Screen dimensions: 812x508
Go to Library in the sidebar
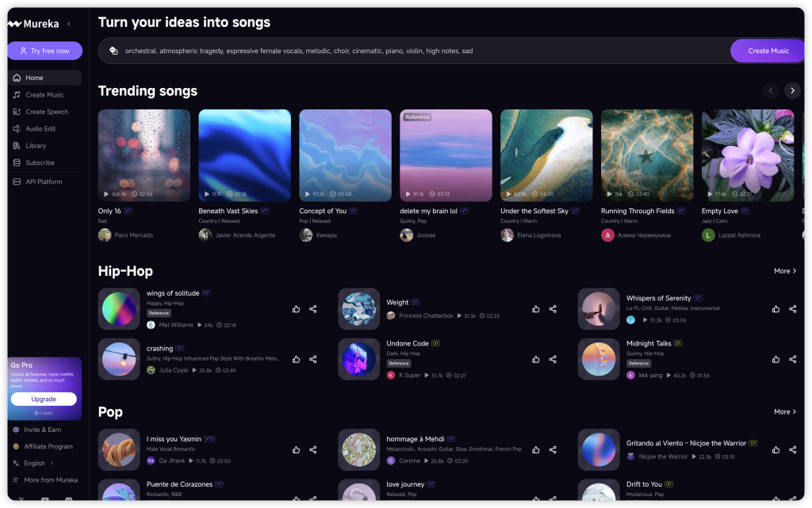(36, 146)
